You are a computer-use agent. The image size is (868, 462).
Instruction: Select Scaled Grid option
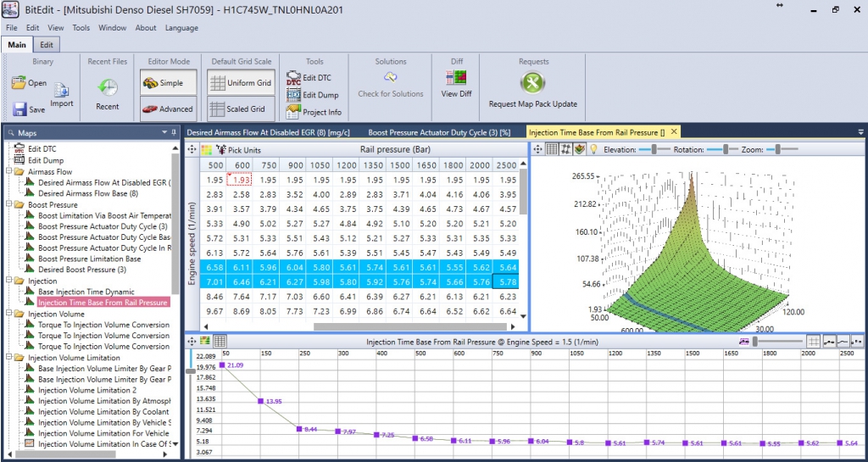[241, 109]
